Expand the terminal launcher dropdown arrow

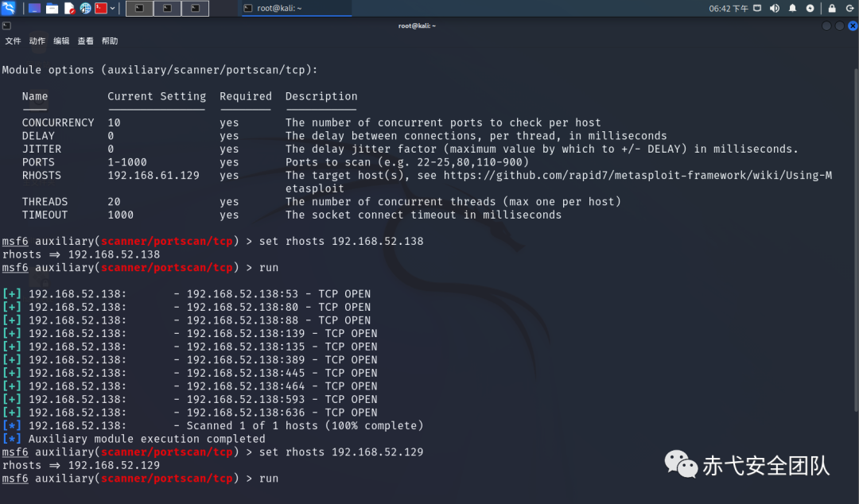[x=112, y=8]
